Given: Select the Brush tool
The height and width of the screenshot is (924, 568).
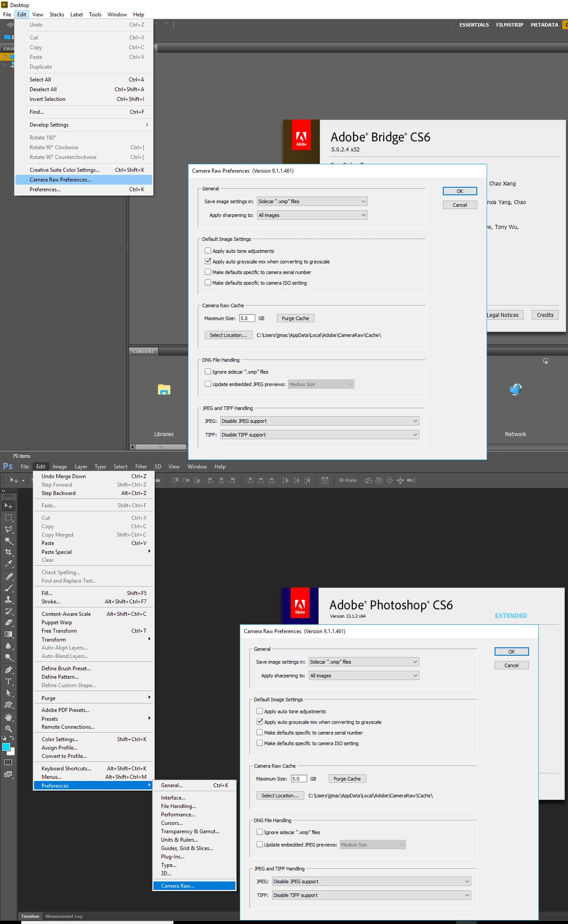Looking at the screenshot, I should [8, 588].
